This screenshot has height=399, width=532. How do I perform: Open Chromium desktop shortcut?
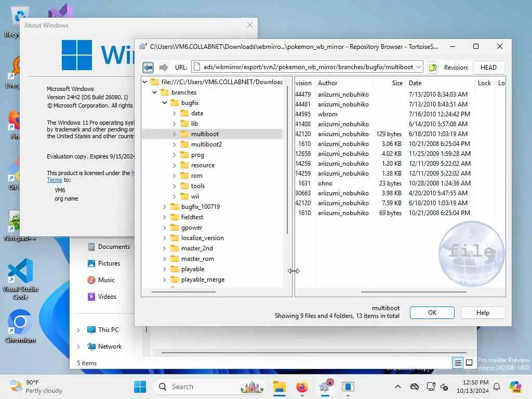pyautogui.click(x=20, y=326)
